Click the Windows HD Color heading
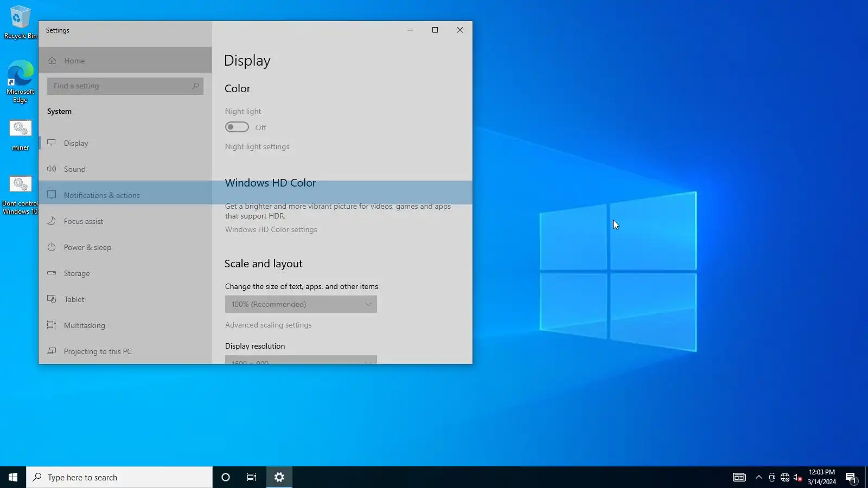 (x=271, y=183)
